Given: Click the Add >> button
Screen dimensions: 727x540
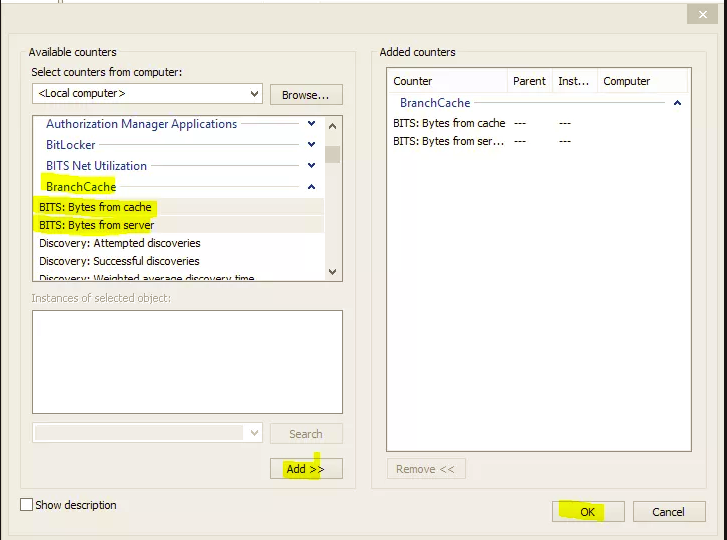Looking at the screenshot, I should tap(306, 469).
